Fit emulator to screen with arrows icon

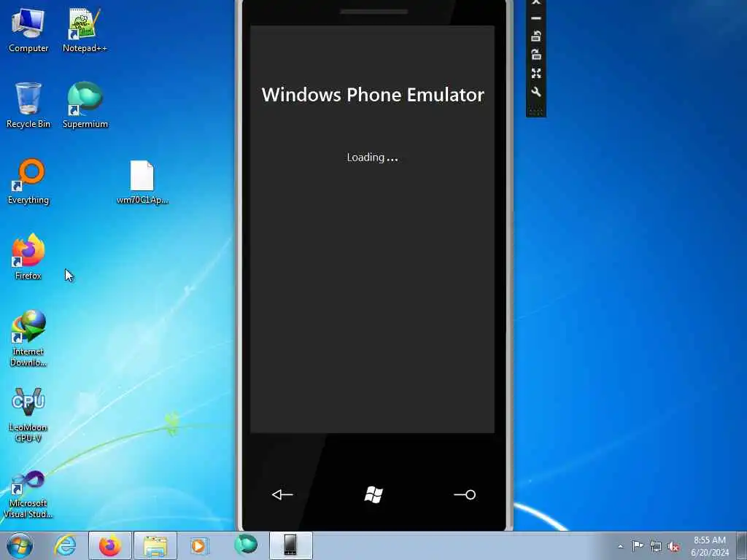(536, 74)
